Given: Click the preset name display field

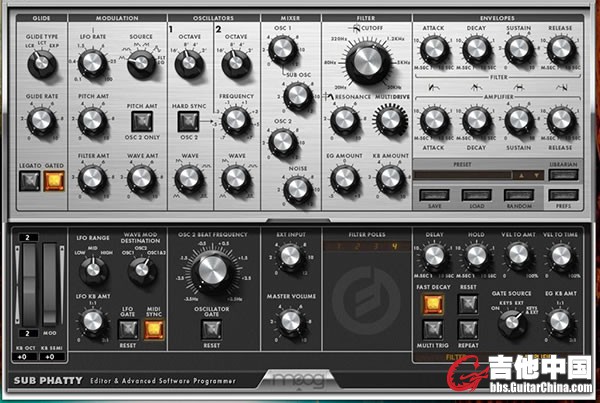Looking at the screenshot, I should tap(462, 175).
